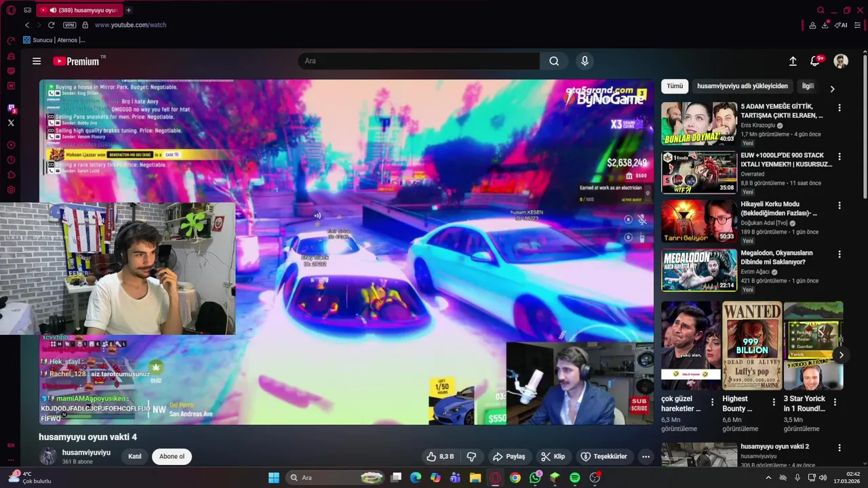This screenshot has width=868, height=488.
Task: Open '5 ADAM YEMEĞE GİTTİK' thumbnail
Action: (699, 123)
